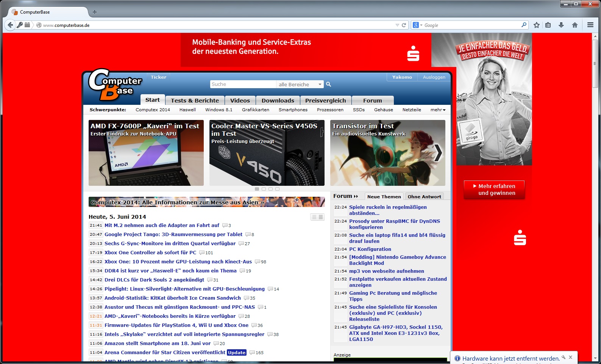Open the Transistor im Test thumbnail

388,153
